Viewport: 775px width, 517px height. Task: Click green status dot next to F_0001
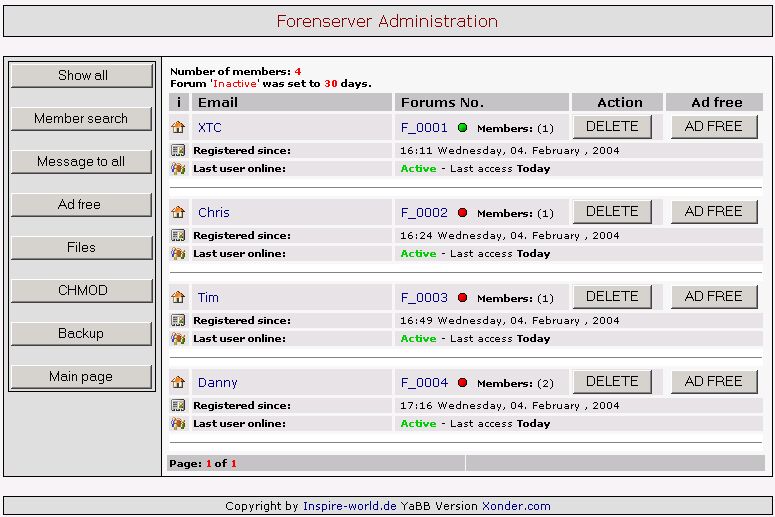pyautogui.click(x=463, y=128)
